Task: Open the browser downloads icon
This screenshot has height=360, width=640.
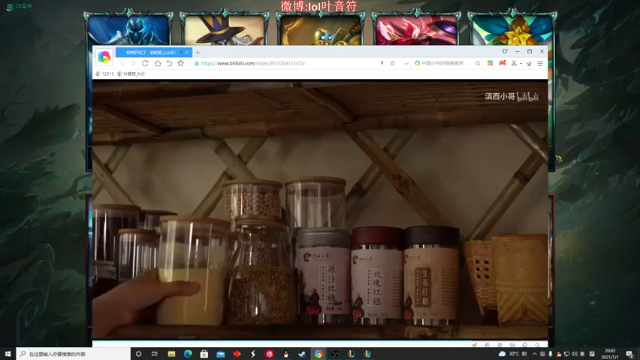Action: [x=529, y=63]
